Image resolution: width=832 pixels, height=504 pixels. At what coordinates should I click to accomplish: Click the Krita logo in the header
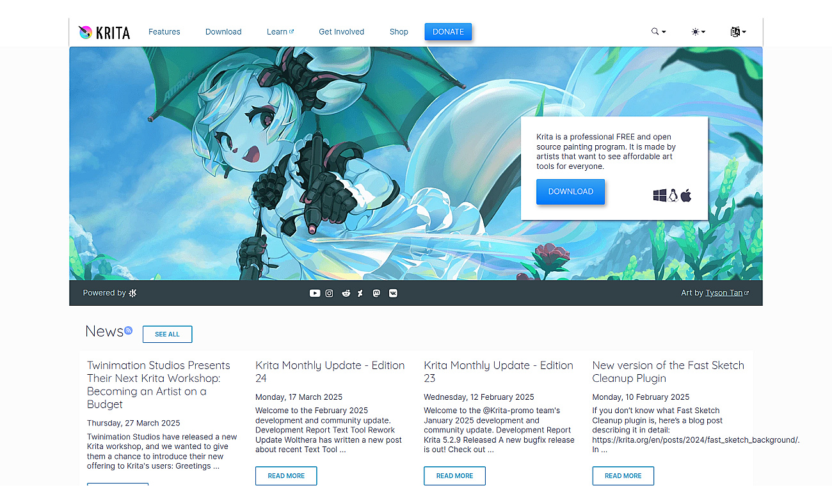(x=104, y=32)
